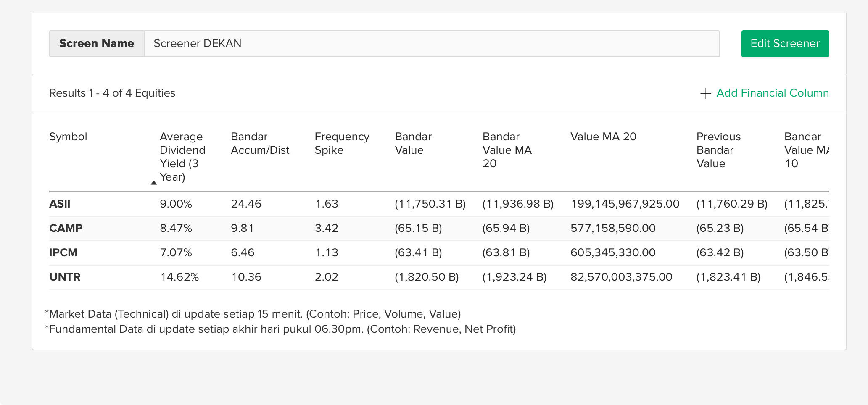Screen dimensions: 868x405
Task: Sort by Frequency Spike column header
Action: point(342,143)
